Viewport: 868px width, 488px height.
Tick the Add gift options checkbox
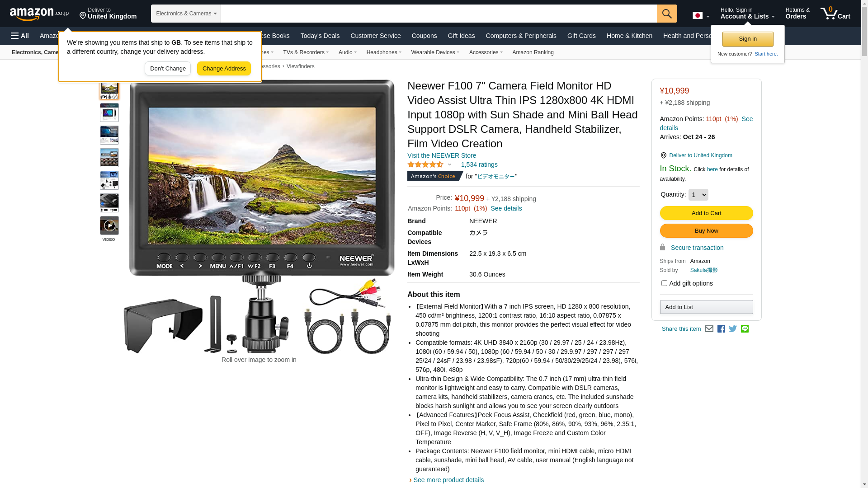pos(664,283)
